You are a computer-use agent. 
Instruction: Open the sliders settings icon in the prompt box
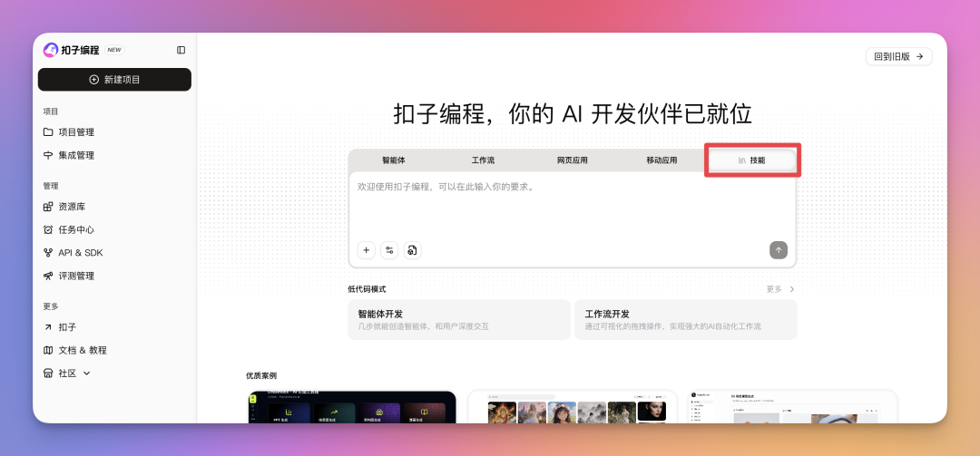click(x=389, y=250)
